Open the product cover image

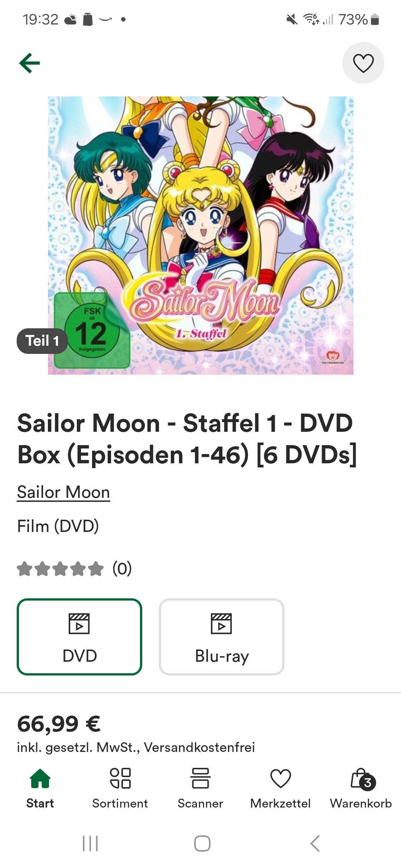200,234
